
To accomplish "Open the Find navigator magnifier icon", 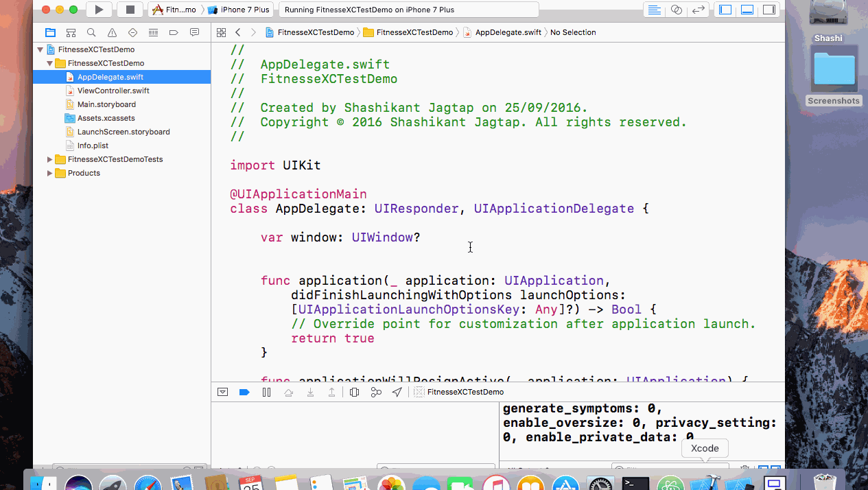I will (x=91, y=32).
